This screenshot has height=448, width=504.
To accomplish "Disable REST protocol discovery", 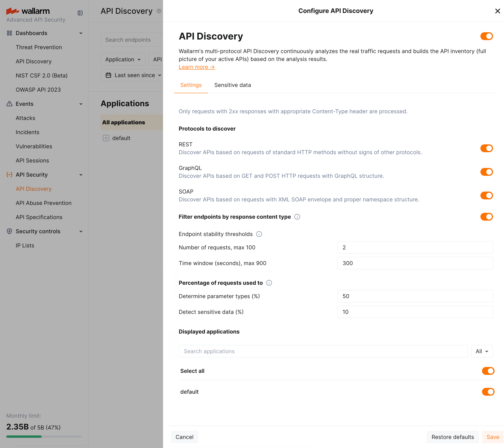I will click(x=487, y=148).
